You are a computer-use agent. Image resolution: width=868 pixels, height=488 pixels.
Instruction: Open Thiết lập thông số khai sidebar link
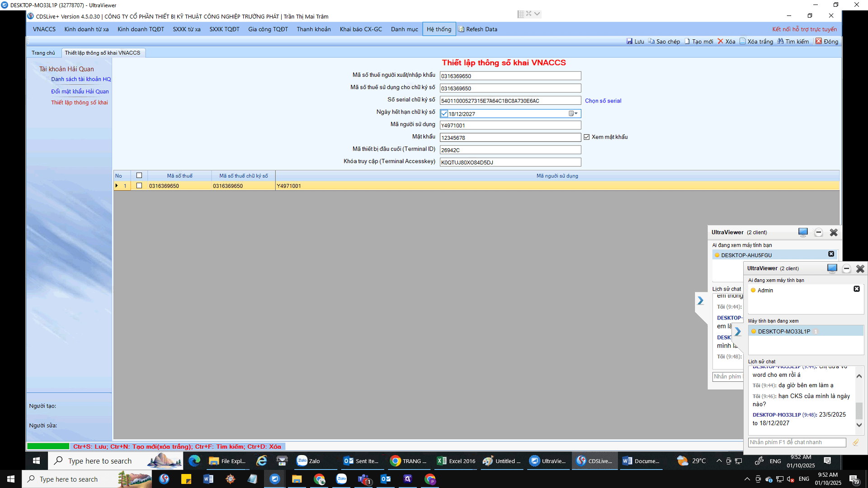tap(80, 103)
